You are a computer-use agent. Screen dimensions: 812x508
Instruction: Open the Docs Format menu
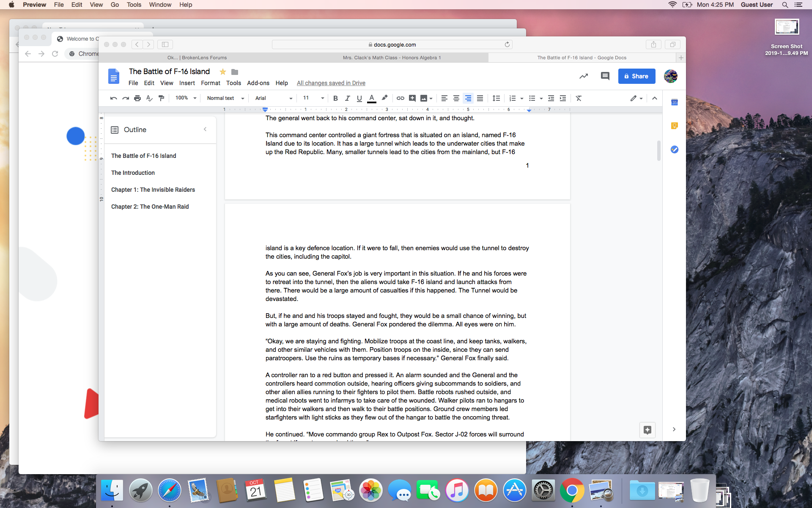[211, 83]
